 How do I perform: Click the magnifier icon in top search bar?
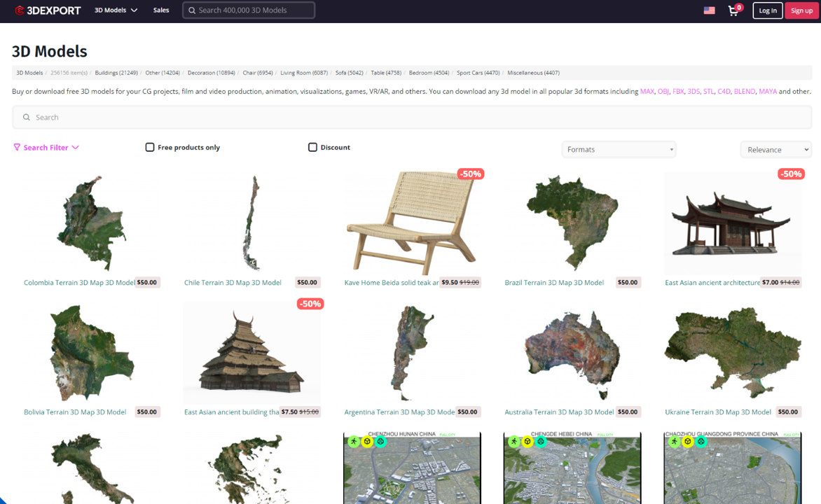click(x=192, y=10)
